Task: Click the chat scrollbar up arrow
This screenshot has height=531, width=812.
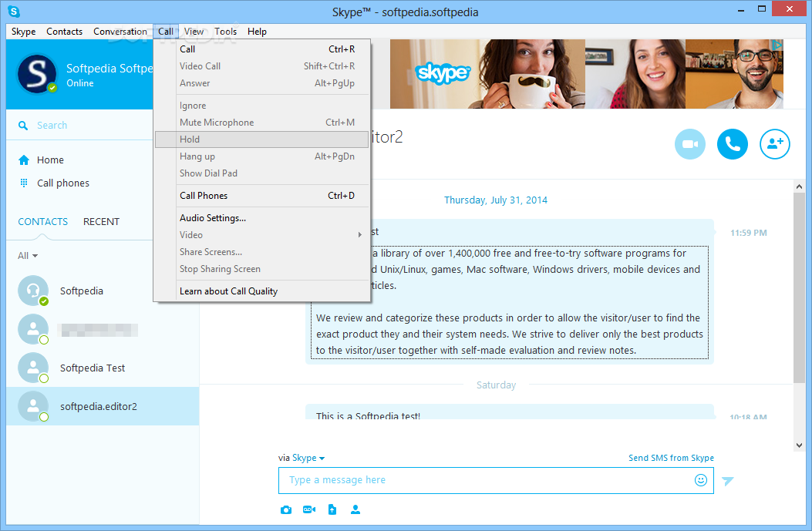Action: pyautogui.click(x=799, y=187)
